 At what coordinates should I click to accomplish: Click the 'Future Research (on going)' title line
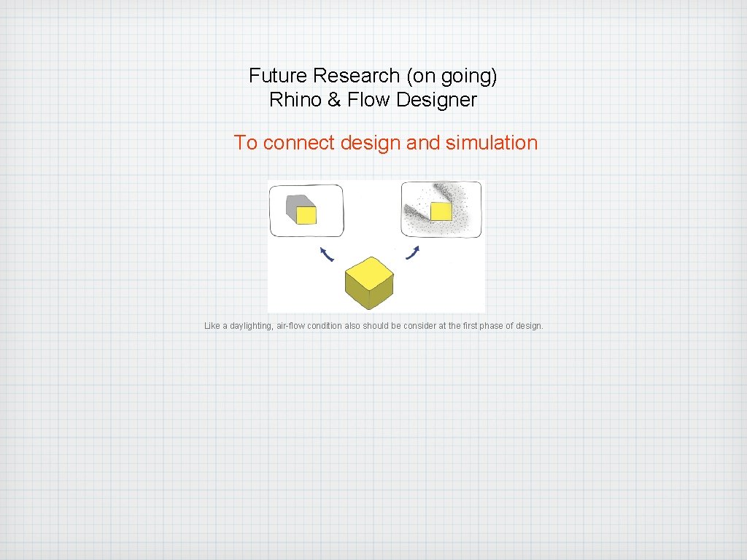coord(373,76)
